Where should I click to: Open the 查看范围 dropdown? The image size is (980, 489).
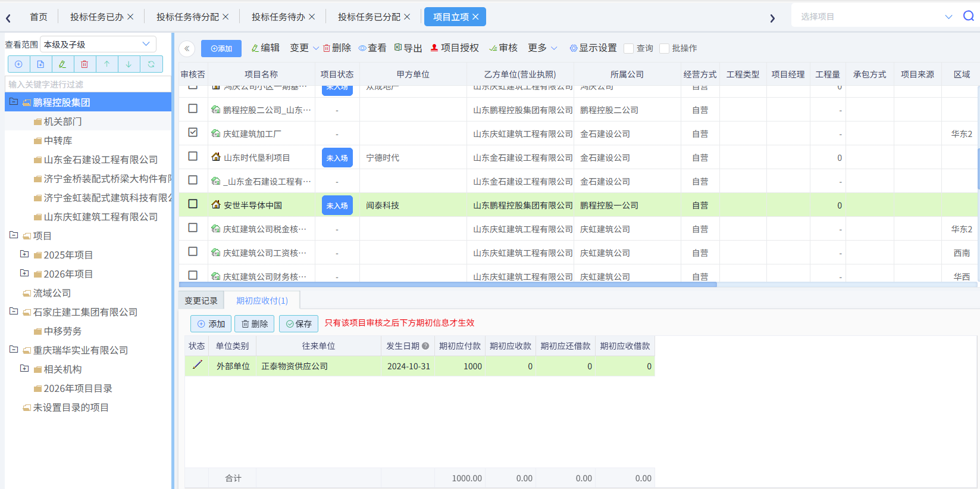(98, 45)
